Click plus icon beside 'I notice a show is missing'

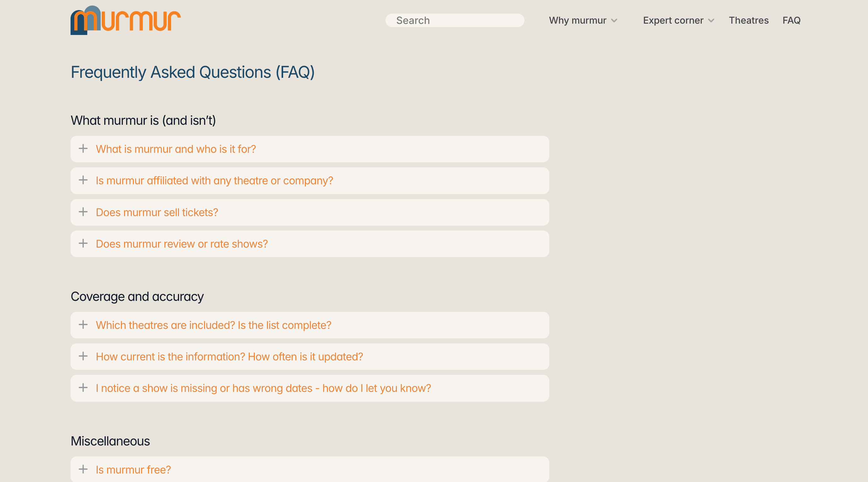click(x=83, y=387)
